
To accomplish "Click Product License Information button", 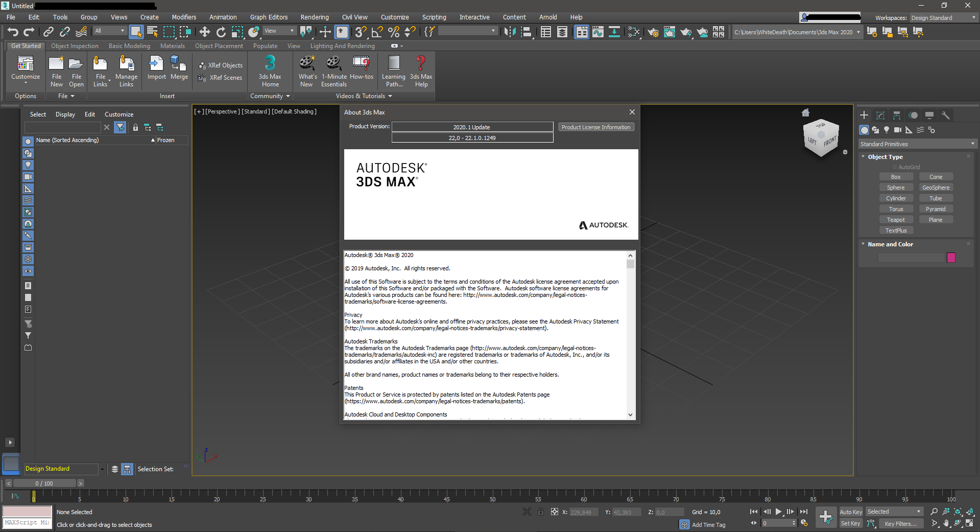I will (x=596, y=127).
